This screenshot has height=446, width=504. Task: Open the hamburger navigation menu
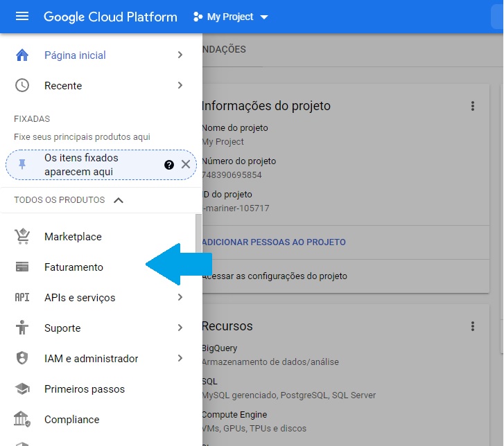coord(22,17)
